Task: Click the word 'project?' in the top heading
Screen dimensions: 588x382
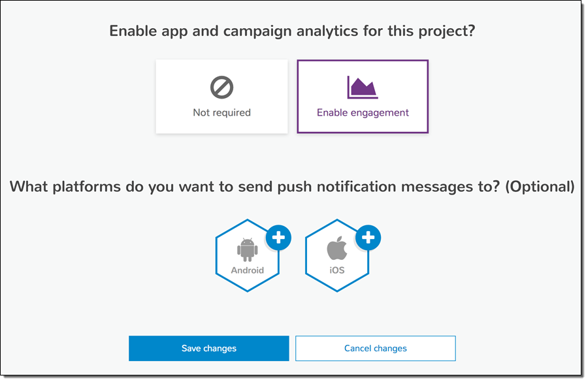Action: (x=447, y=31)
